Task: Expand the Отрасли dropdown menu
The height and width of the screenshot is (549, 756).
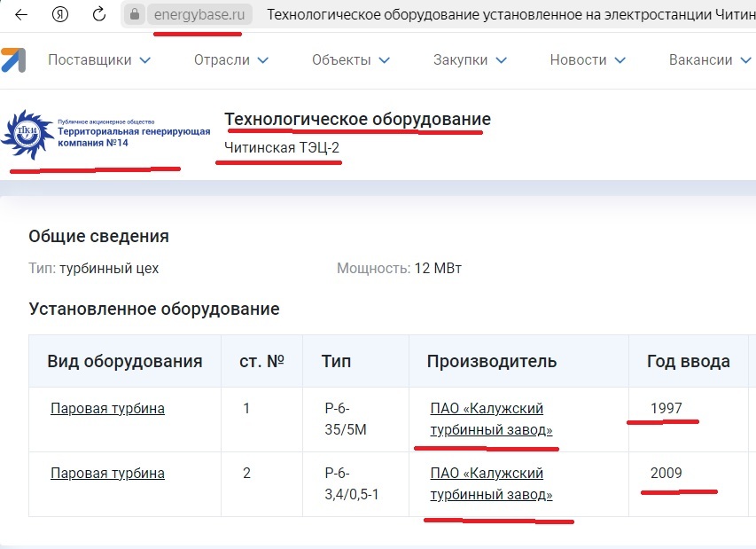Action: tap(230, 60)
